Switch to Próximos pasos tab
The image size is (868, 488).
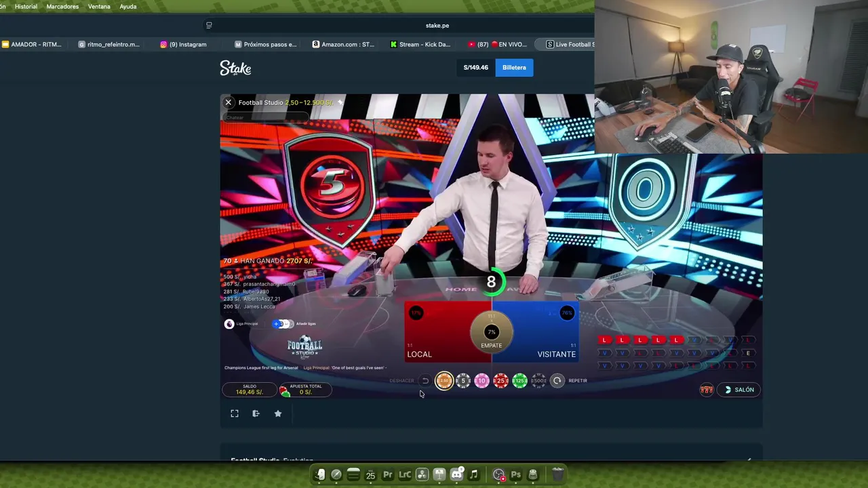coord(266,45)
